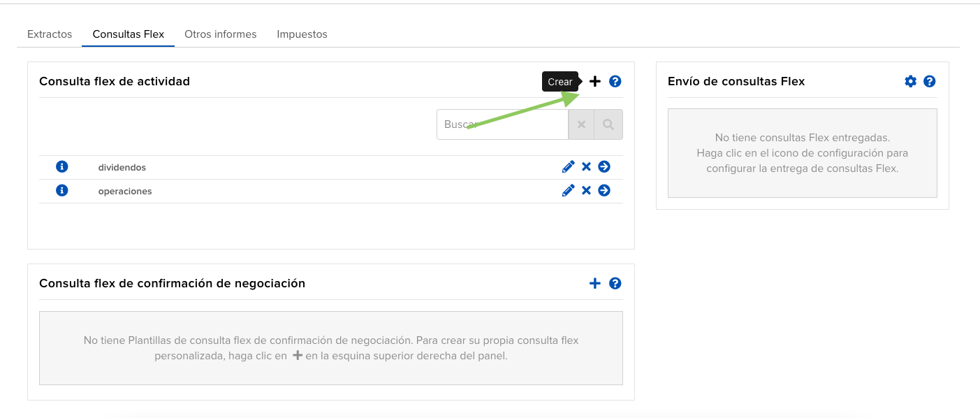Switch to the Extractos tab

coord(50,34)
